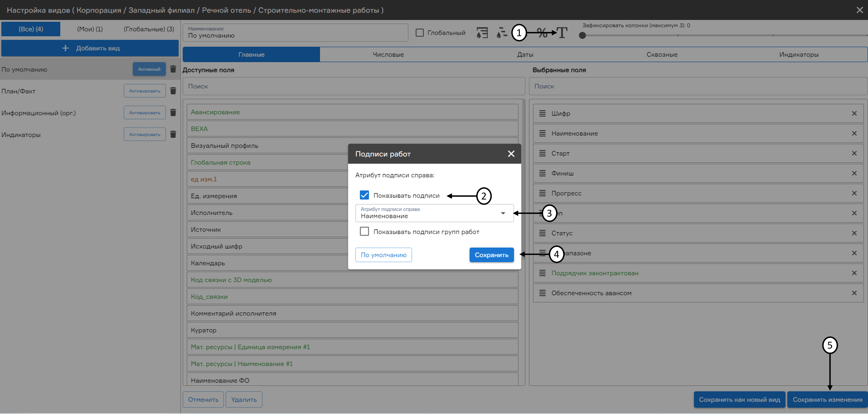
Task: Select ВЕХА available field
Action: (x=353, y=129)
